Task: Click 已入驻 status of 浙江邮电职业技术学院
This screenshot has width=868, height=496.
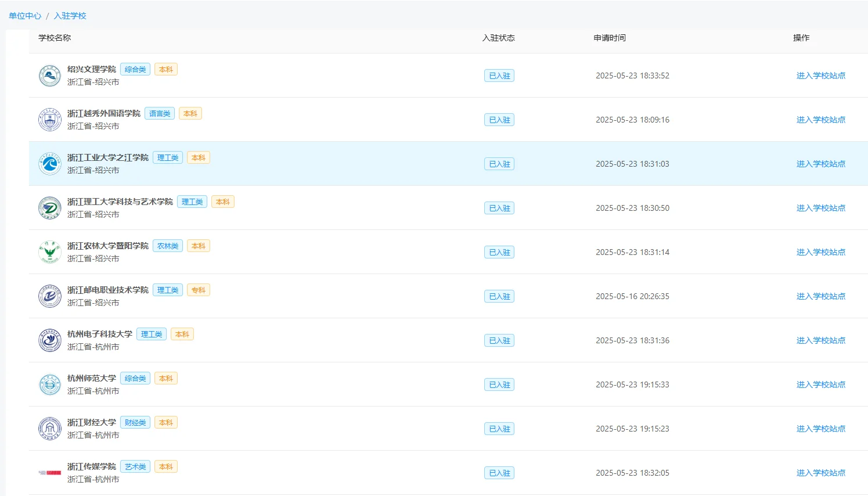Action: tap(499, 296)
